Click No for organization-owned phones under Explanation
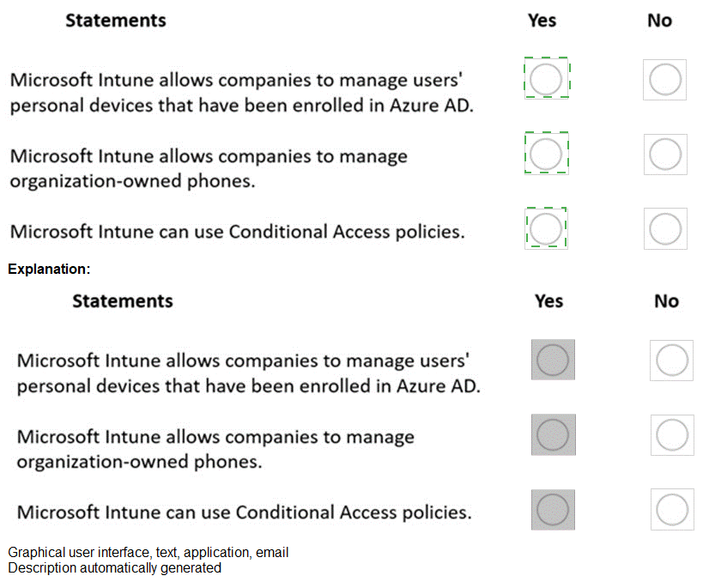This screenshot has height=588, width=709. (672, 435)
